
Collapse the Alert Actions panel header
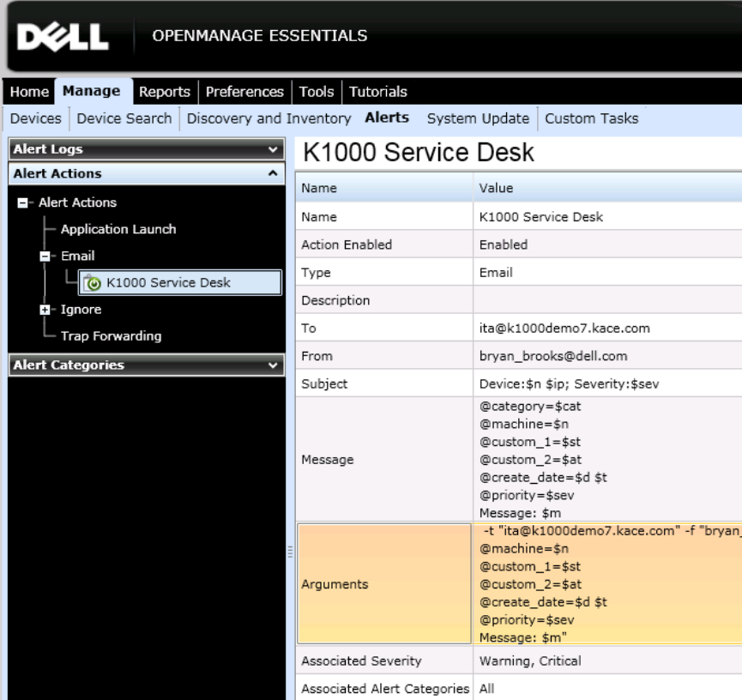273,173
